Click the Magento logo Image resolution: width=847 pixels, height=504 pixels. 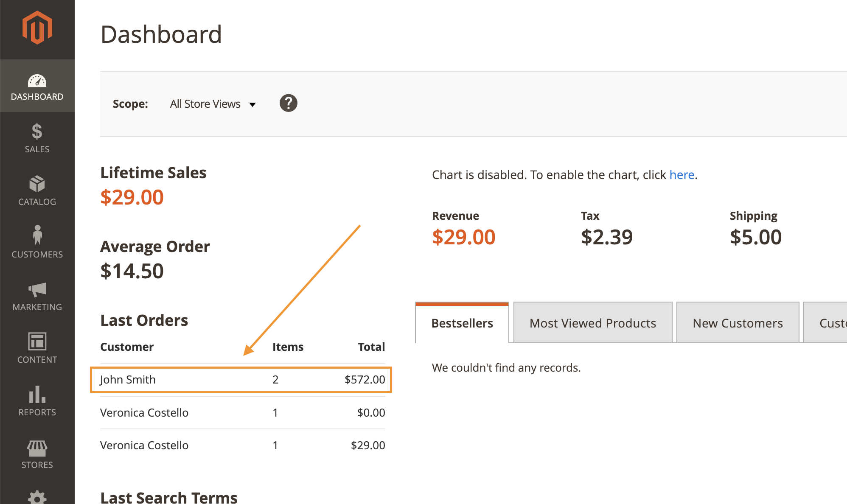37,27
